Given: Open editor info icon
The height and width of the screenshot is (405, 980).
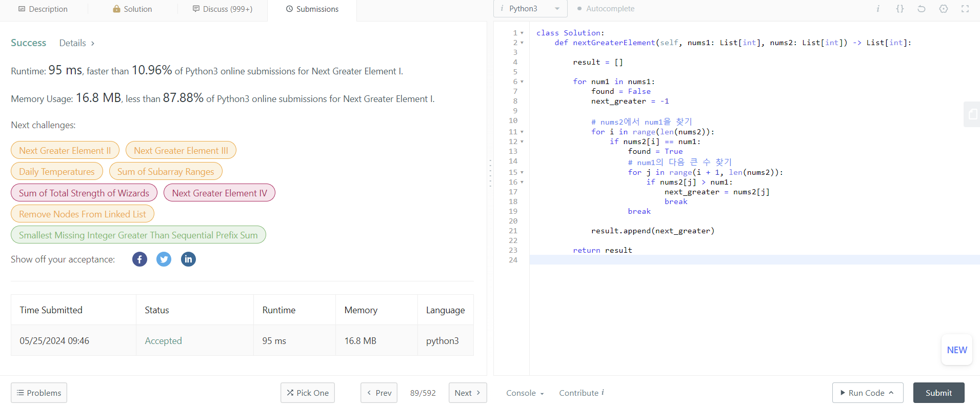Looking at the screenshot, I should (x=878, y=9).
